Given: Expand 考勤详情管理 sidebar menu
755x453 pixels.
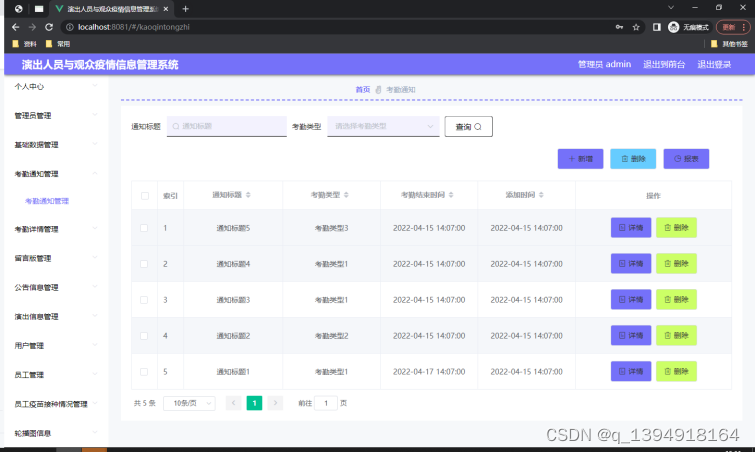Looking at the screenshot, I should (x=56, y=229).
